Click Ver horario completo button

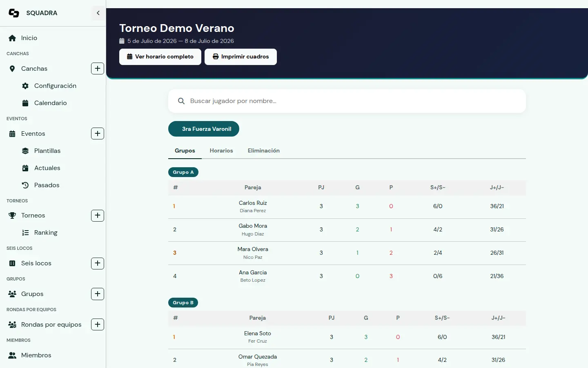tap(160, 57)
